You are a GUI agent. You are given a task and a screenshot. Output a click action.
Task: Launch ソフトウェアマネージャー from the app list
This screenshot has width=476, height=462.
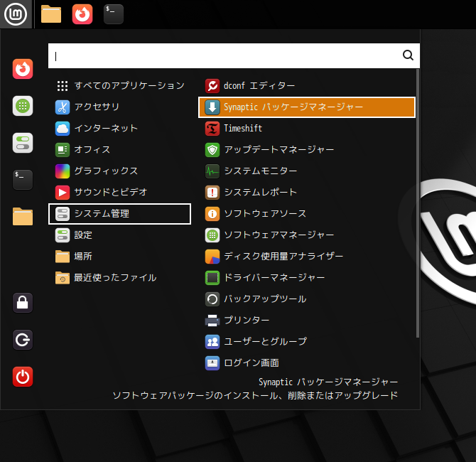[307, 235]
